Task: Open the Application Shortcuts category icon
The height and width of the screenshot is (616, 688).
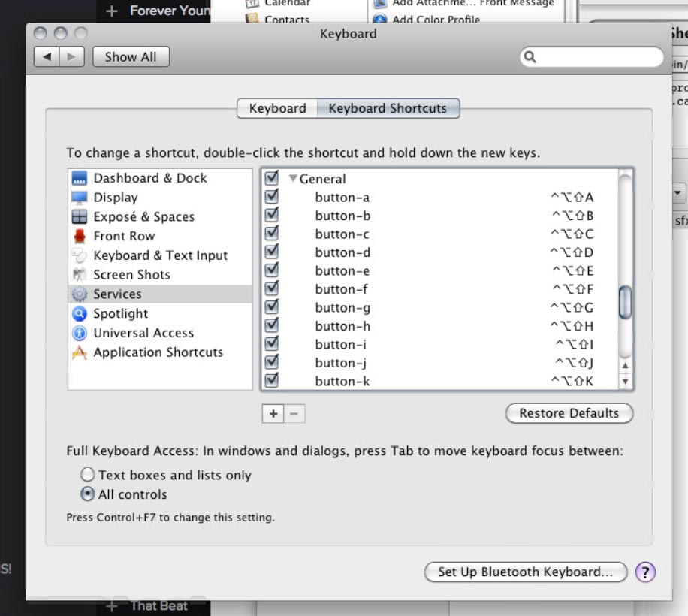Action: click(x=80, y=352)
